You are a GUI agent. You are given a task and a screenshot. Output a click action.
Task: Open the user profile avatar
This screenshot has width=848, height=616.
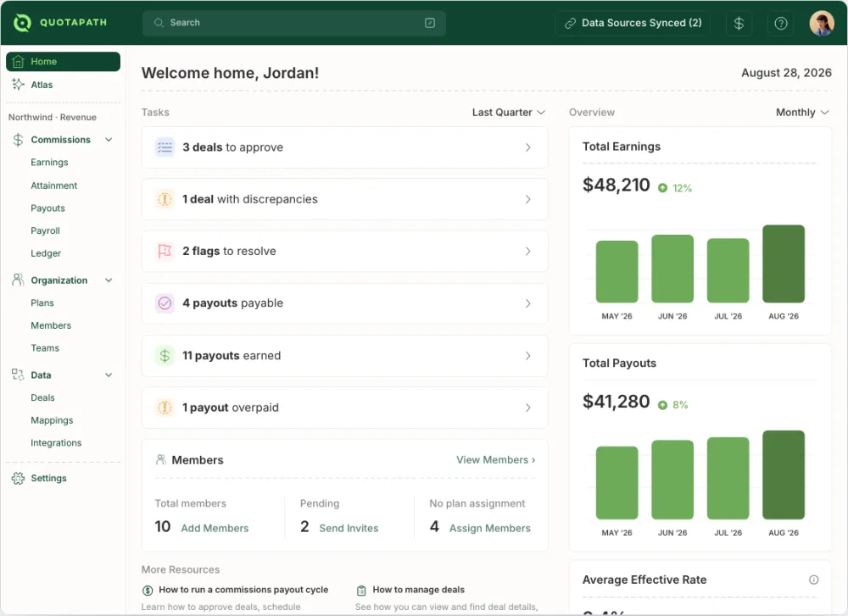point(822,23)
